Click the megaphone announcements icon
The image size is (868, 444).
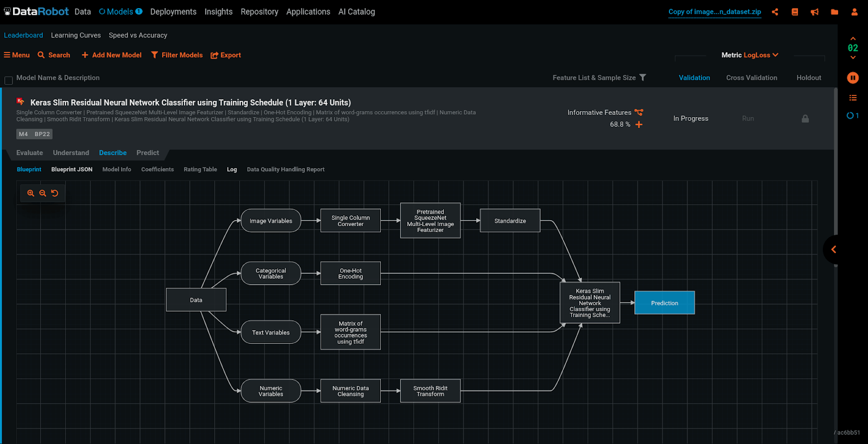pyautogui.click(x=815, y=12)
